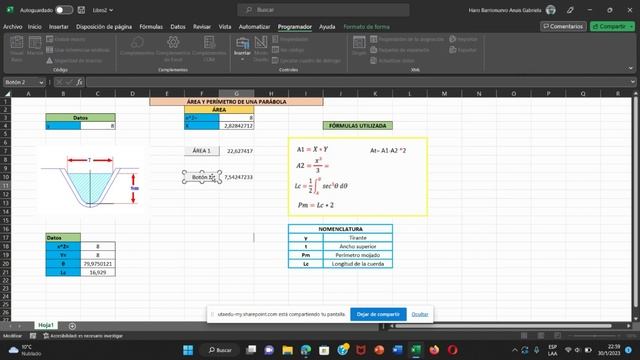Select cell showing 22,627417

236,151
